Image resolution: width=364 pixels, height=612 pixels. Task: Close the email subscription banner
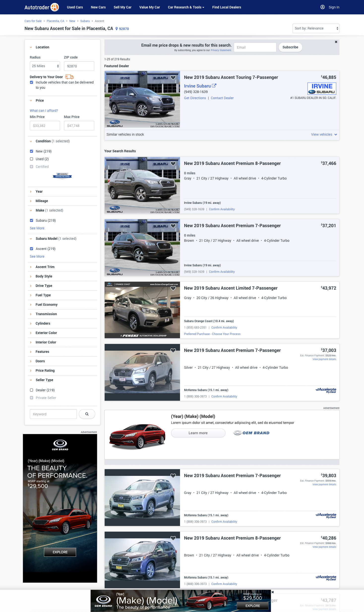(x=336, y=42)
